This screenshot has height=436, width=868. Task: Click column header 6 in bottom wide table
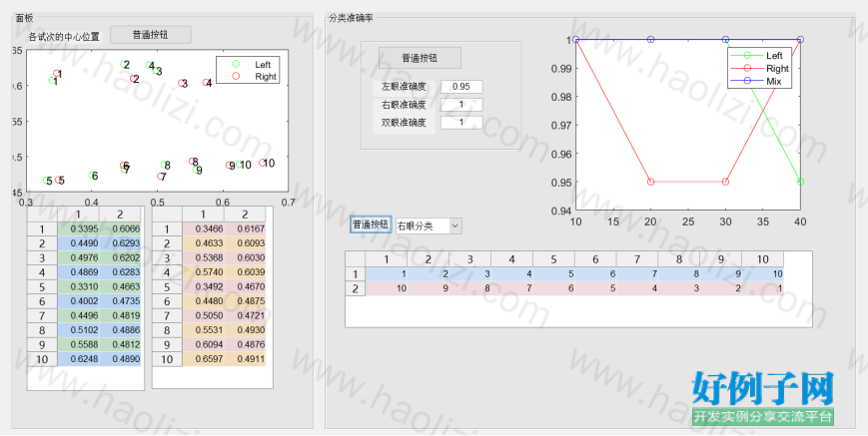[595, 259]
